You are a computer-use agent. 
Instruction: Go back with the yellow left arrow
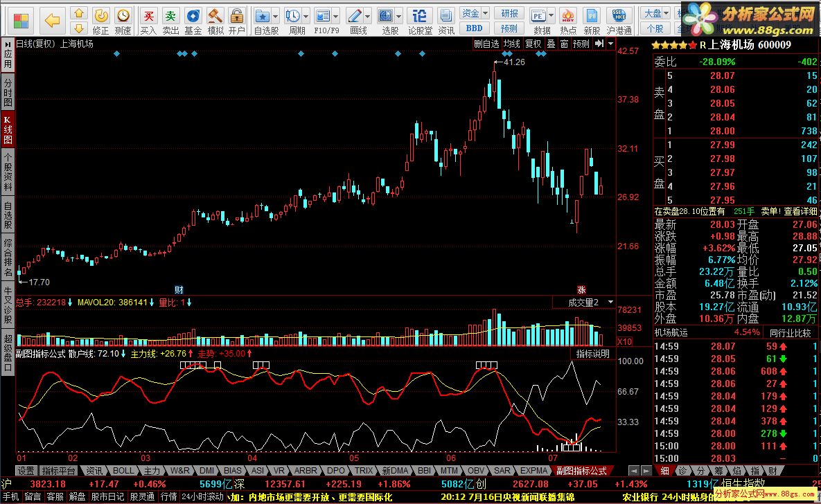tap(53, 20)
